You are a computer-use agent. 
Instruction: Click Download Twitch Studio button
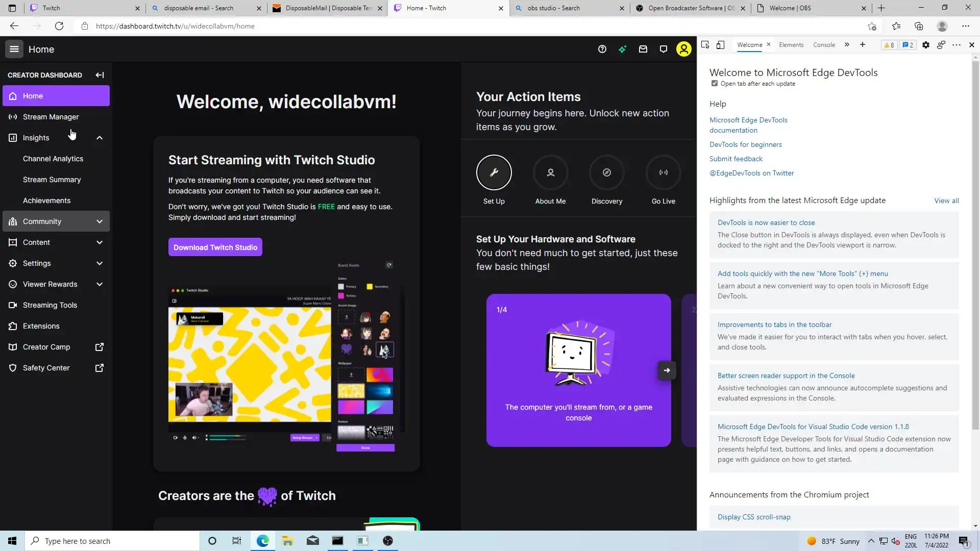[x=215, y=247]
